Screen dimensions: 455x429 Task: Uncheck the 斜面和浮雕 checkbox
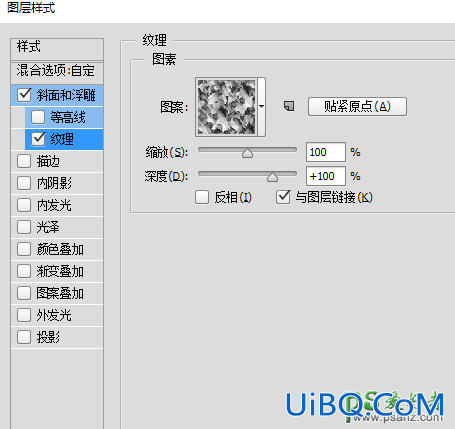[x=25, y=95]
